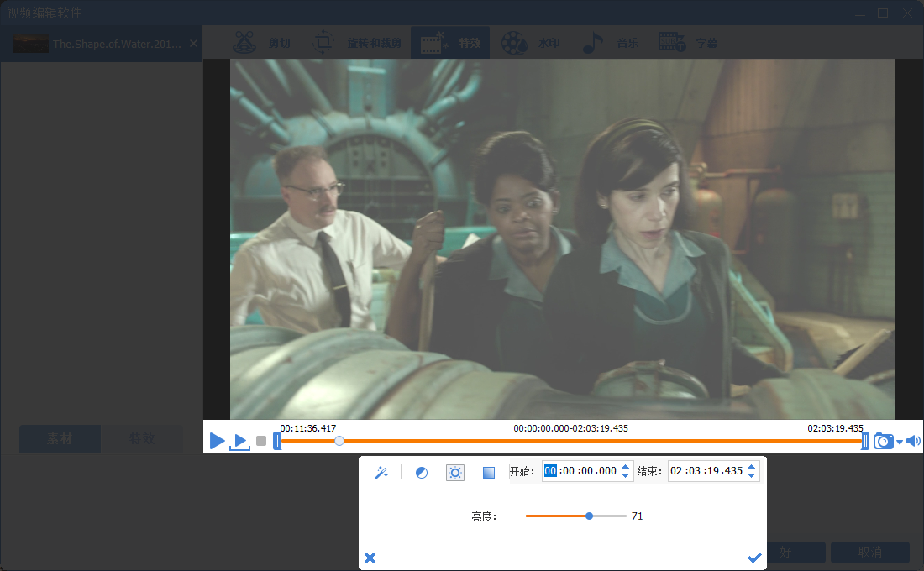Click the total duration label above the timeline
924x571 pixels.
coord(835,428)
